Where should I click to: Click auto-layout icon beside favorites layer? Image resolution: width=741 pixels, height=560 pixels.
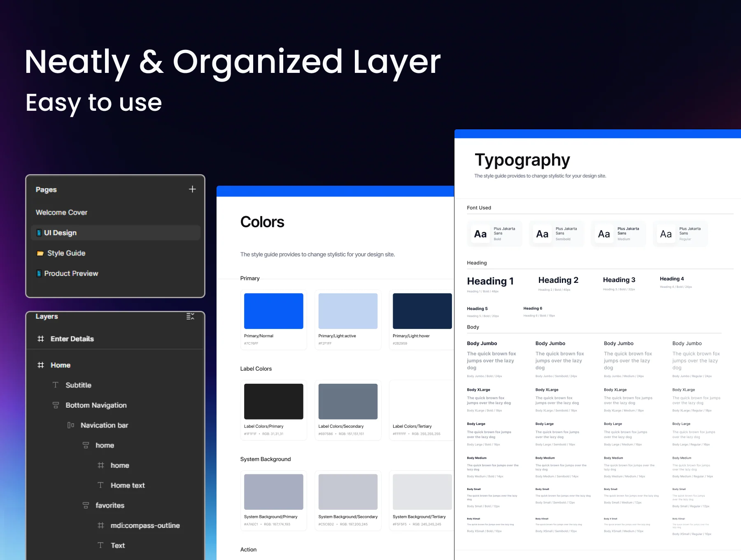pos(86,505)
